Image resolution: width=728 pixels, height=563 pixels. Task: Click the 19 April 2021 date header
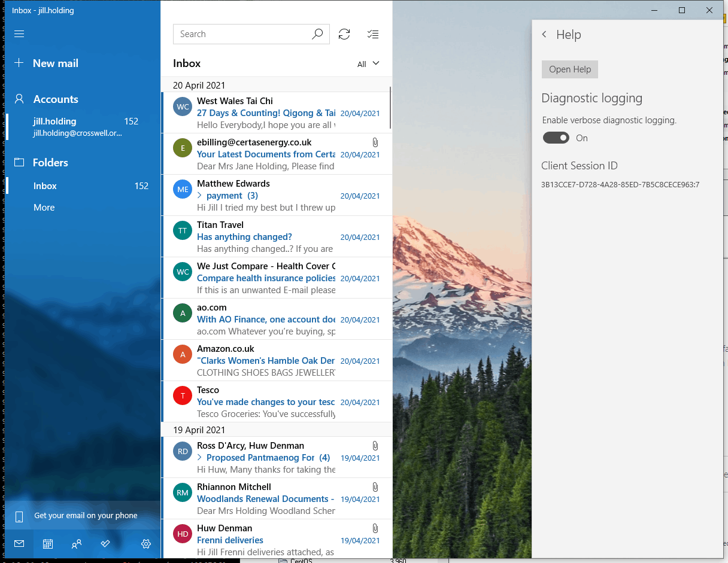click(x=199, y=430)
